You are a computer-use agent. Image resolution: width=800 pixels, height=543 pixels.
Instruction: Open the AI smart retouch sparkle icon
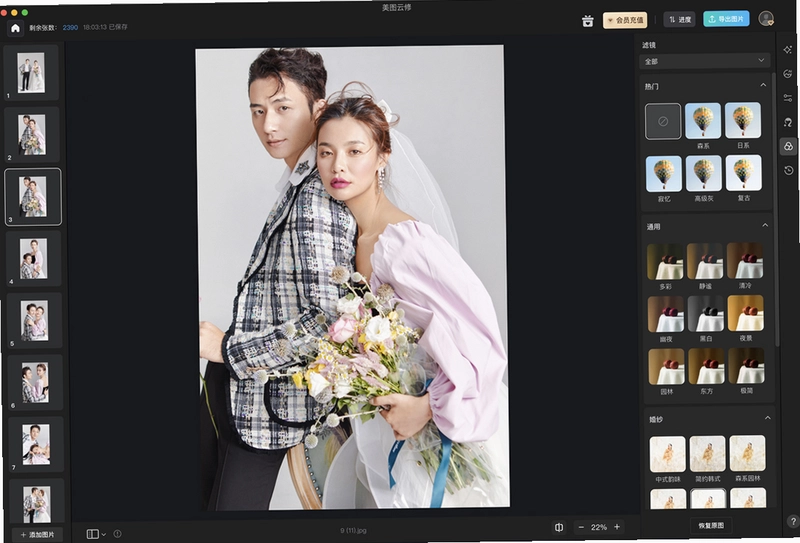(x=788, y=50)
